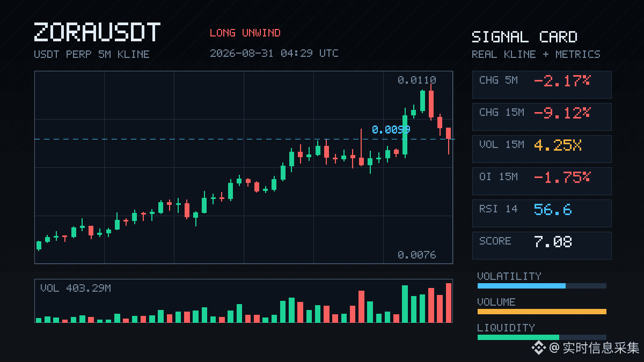Select the VOL 15M value 4.25X
The width and height of the screenshot is (644, 362).
coord(558,145)
